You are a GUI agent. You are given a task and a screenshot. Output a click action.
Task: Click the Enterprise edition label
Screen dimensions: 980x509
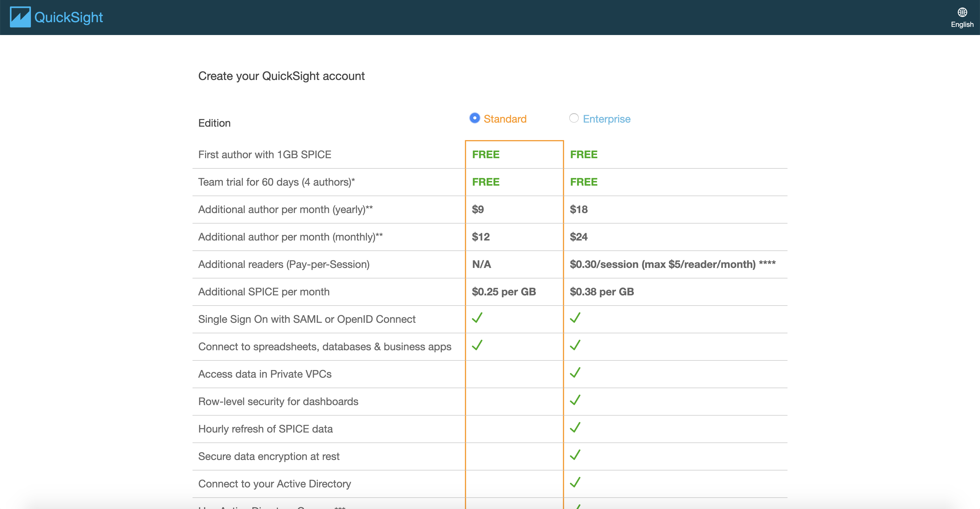(606, 119)
